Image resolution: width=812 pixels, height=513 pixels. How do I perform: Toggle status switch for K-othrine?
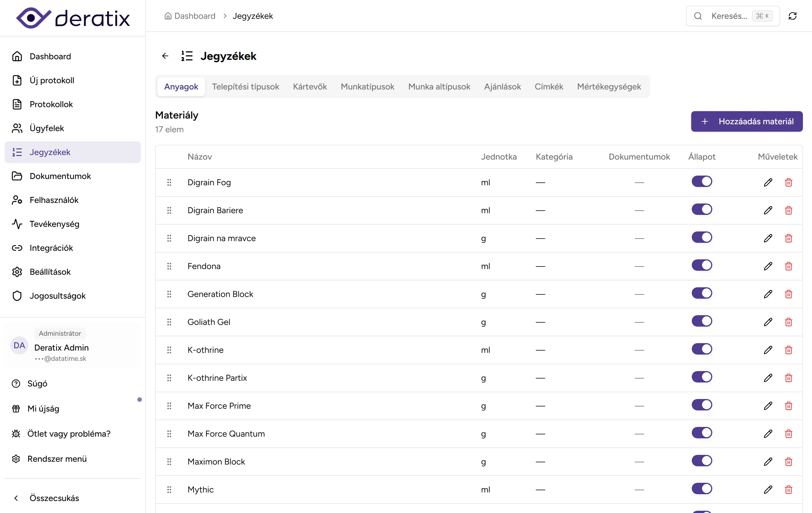click(x=702, y=349)
